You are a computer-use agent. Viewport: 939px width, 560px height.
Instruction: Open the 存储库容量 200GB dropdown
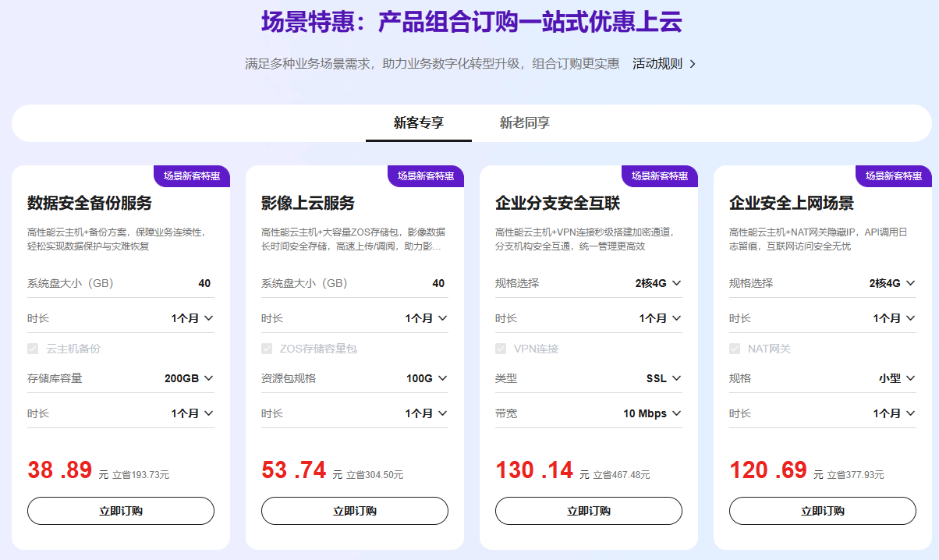click(121, 378)
